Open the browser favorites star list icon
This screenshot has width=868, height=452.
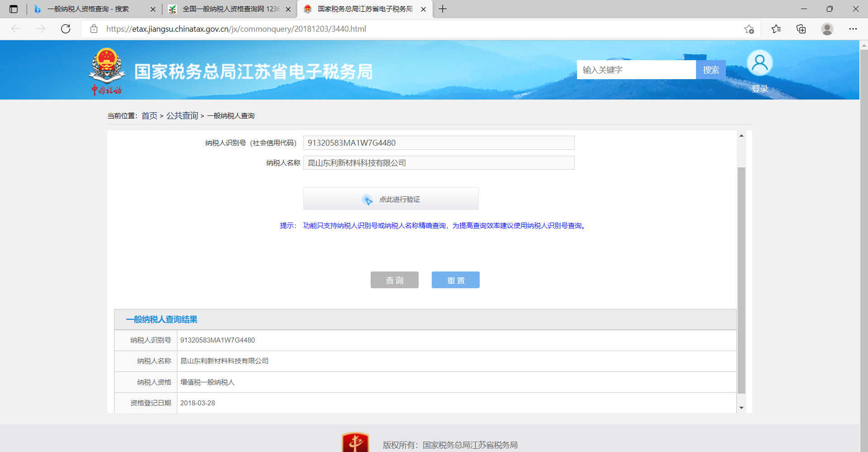coord(776,29)
